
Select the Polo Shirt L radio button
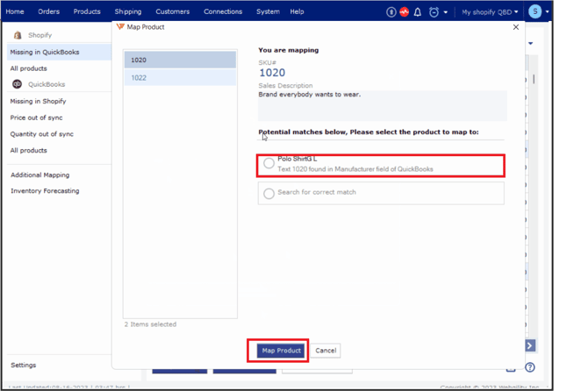pyautogui.click(x=269, y=164)
